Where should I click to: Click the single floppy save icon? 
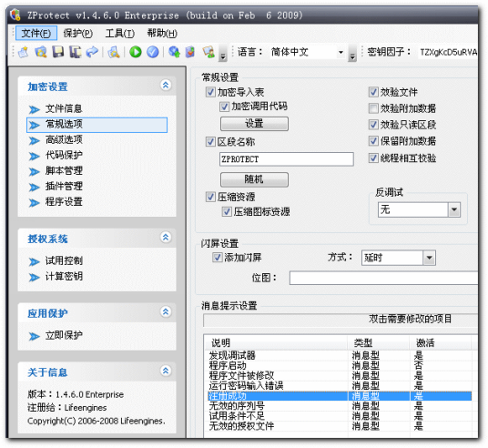58,52
